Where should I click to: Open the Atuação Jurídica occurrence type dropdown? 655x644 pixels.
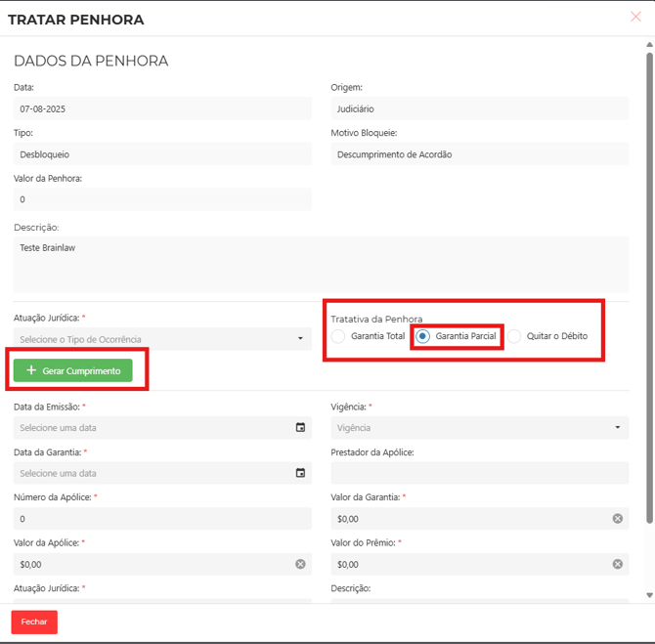pyautogui.click(x=161, y=339)
